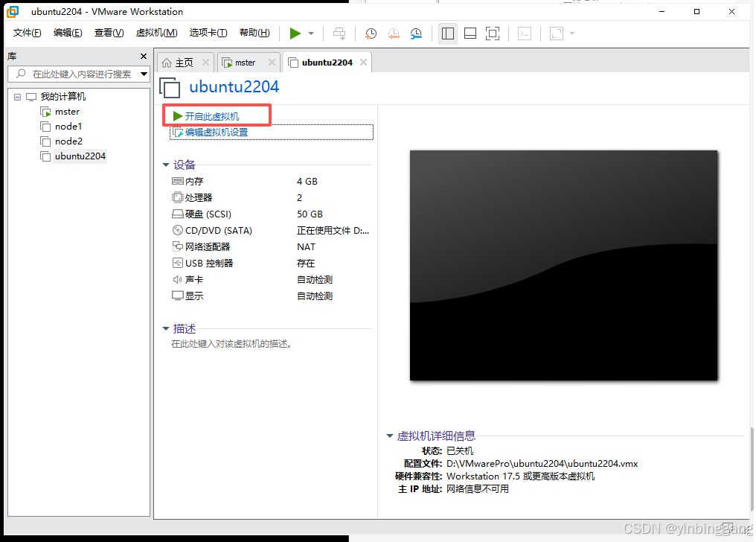Open the 虚拟机(M) menu
Viewport: 756px width, 542px height.
(x=157, y=33)
